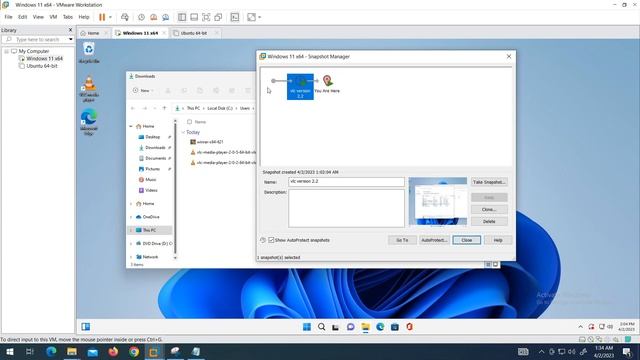Enter full screen mode icon

[x=206, y=17]
